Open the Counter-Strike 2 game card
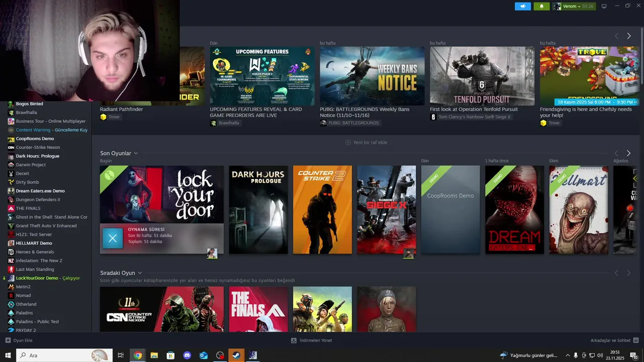Screen dimensions: 644x362 coord(323,210)
